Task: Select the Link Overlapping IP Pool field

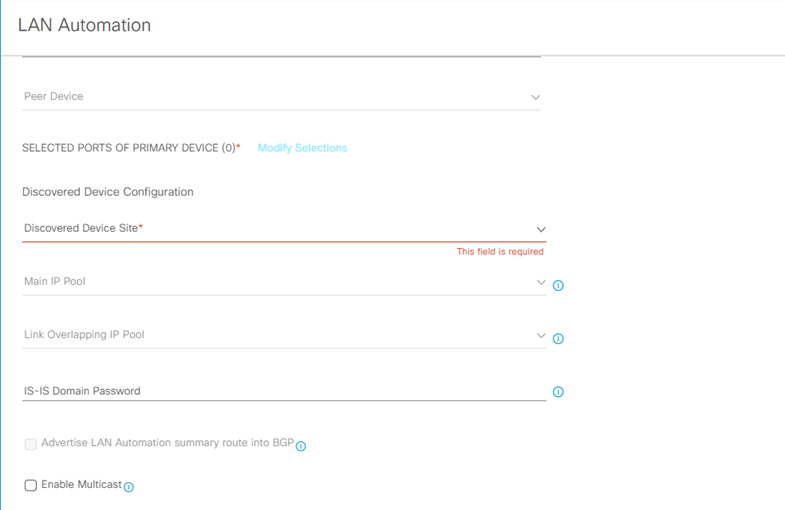Action: [x=270, y=335]
